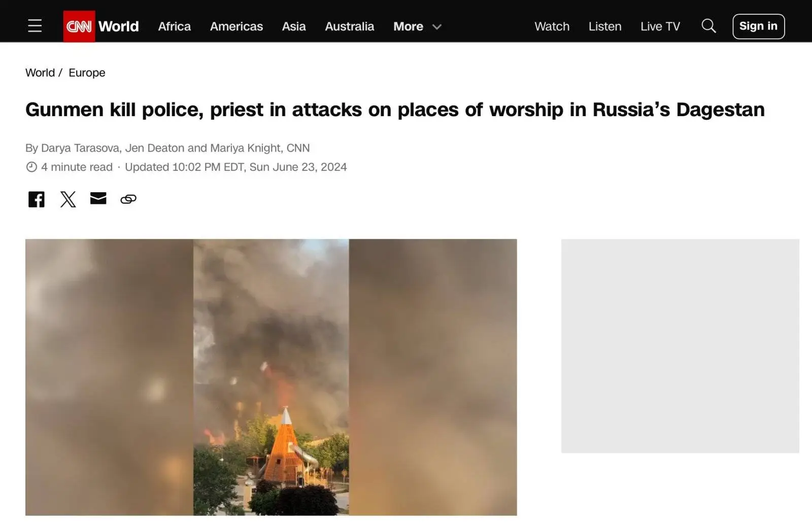Click the clock read-time icon
Screen dimensions: 812x526
pos(31,167)
